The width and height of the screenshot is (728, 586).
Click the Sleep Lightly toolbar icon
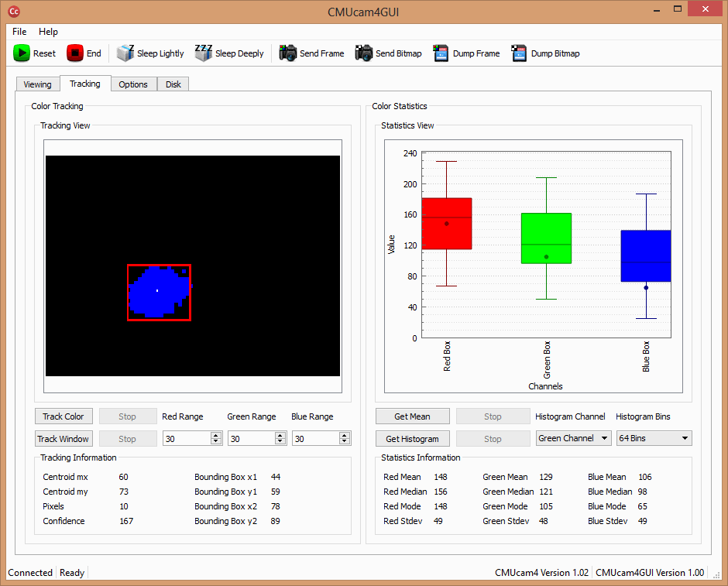pos(125,53)
